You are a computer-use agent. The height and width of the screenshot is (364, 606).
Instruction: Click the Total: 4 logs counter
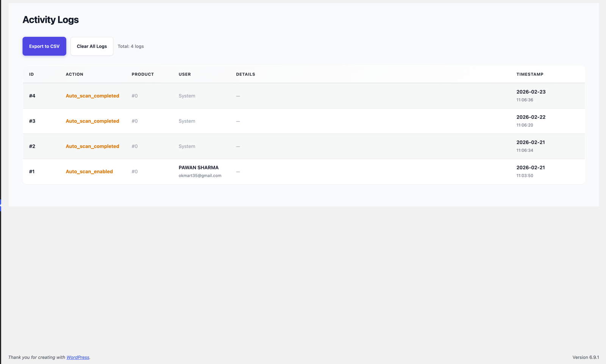coord(131,46)
